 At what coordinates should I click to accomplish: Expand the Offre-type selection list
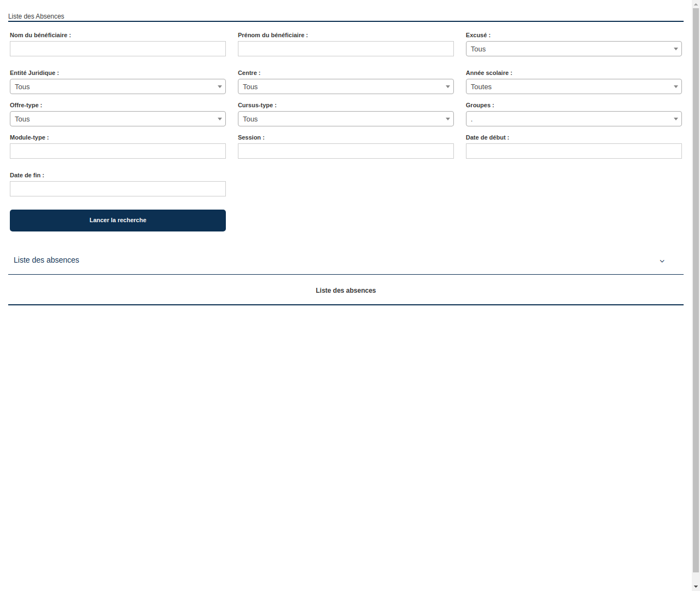pos(118,119)
